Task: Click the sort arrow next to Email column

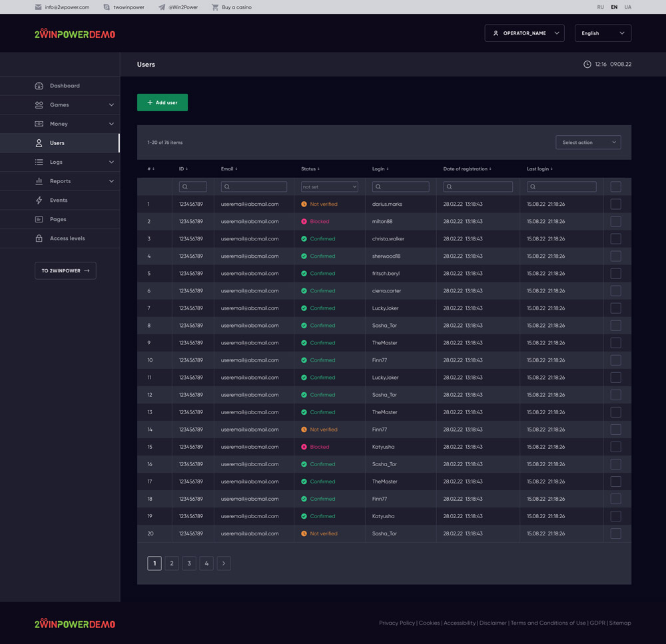Action: 236,169
